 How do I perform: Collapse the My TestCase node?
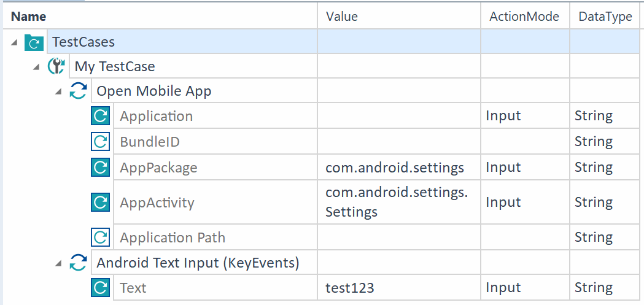pyautogui.click(x=36, y=66)
